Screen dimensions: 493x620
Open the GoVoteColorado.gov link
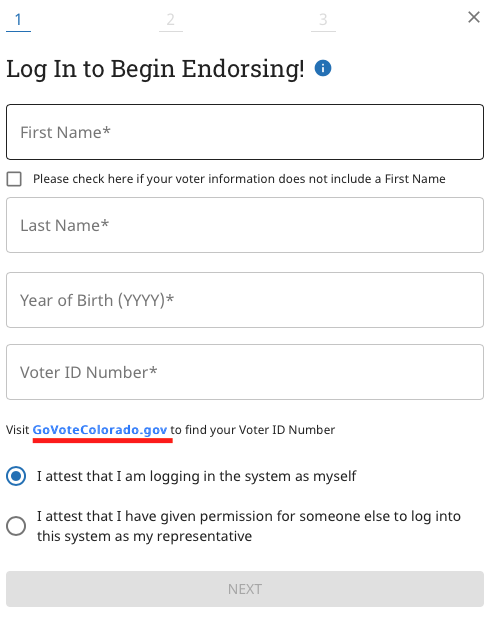100,430
